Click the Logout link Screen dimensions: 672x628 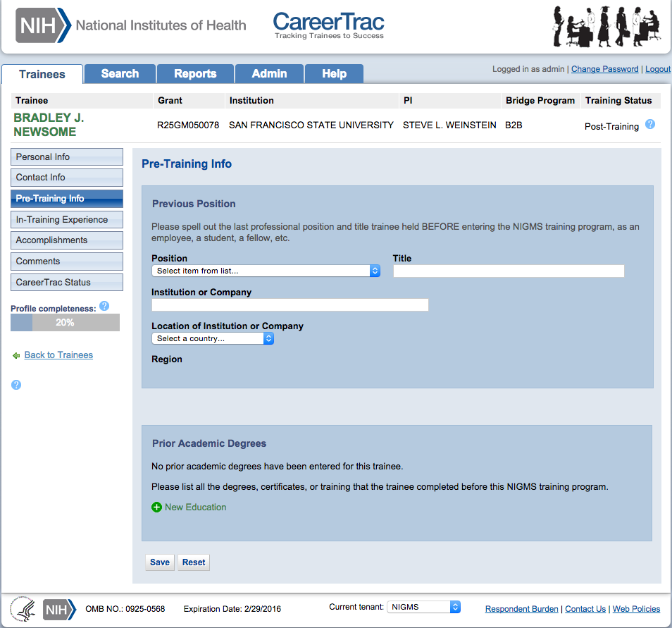[x=658, y=69]
